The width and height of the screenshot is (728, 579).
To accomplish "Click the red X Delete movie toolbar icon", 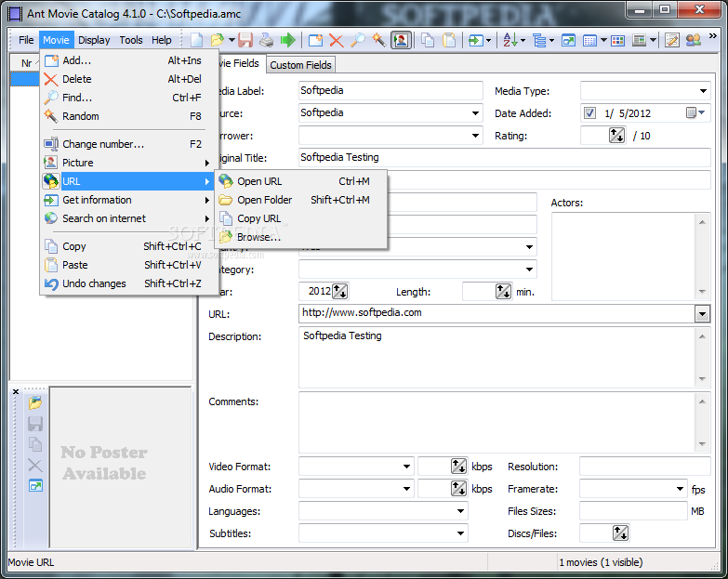I will (337, 40).
